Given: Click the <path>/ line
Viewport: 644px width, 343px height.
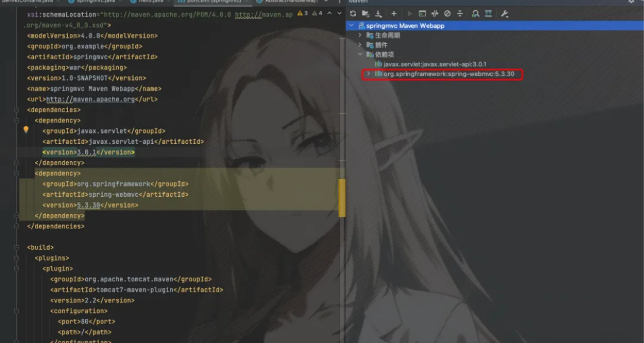Looking at the screenshot, I should (x=85, y=332).
